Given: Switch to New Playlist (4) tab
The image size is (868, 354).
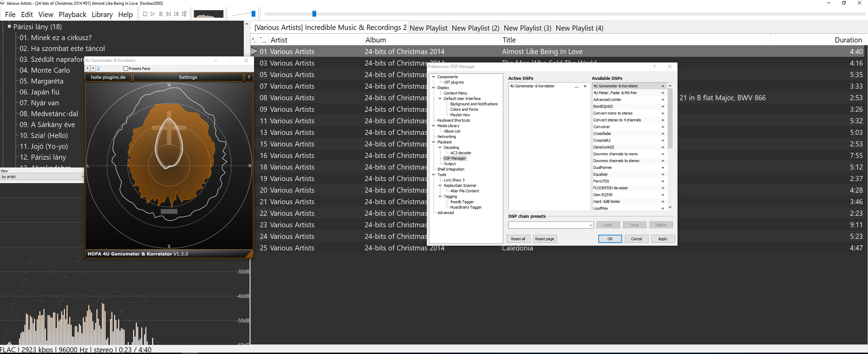Looking at the screenshot, I should coord(579,28).
